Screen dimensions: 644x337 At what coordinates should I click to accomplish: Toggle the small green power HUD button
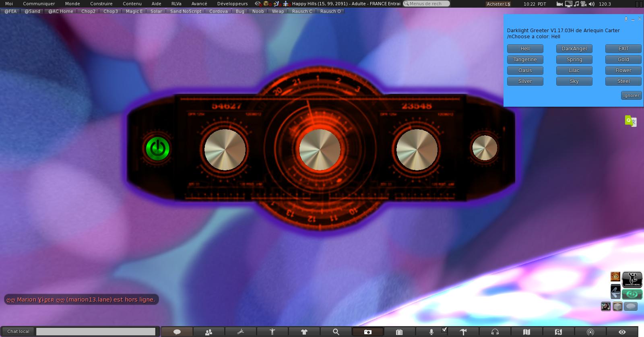click(632, 294)
